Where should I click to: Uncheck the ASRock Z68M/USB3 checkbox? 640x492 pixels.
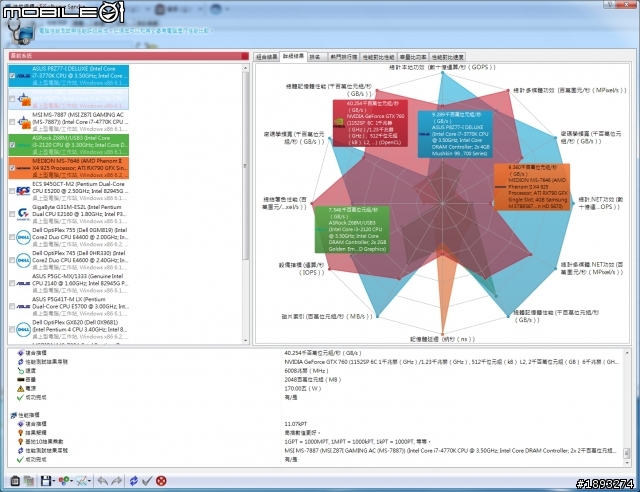point(12,145)
